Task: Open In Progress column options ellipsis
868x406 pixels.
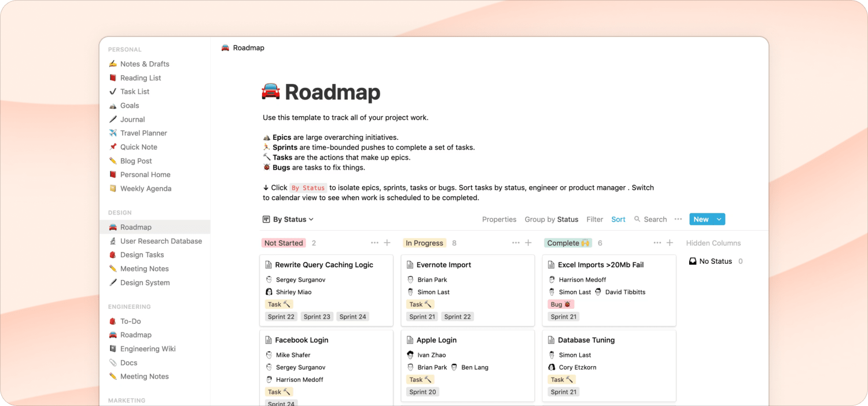Action: point(516,243)
